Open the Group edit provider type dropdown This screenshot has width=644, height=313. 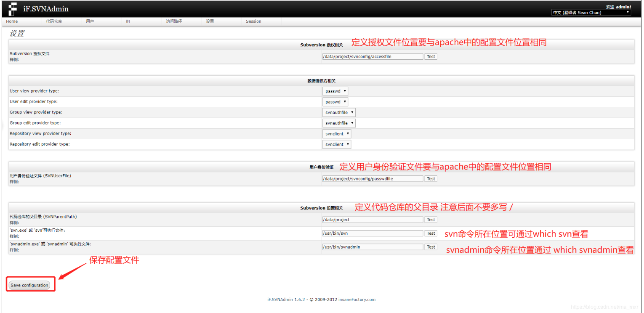pyautogui.click(x=339, y=123)
